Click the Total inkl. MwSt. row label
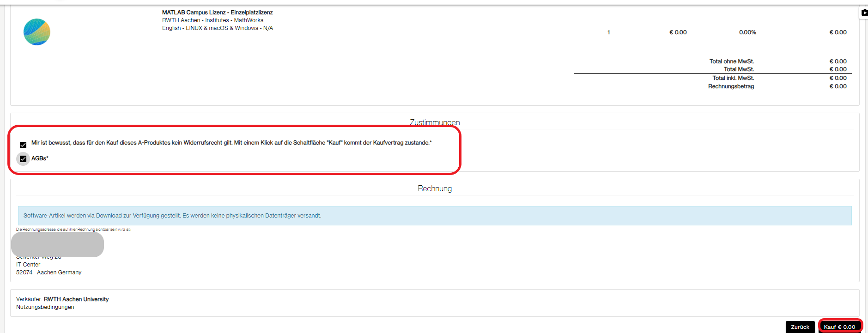 click(733, 78)
